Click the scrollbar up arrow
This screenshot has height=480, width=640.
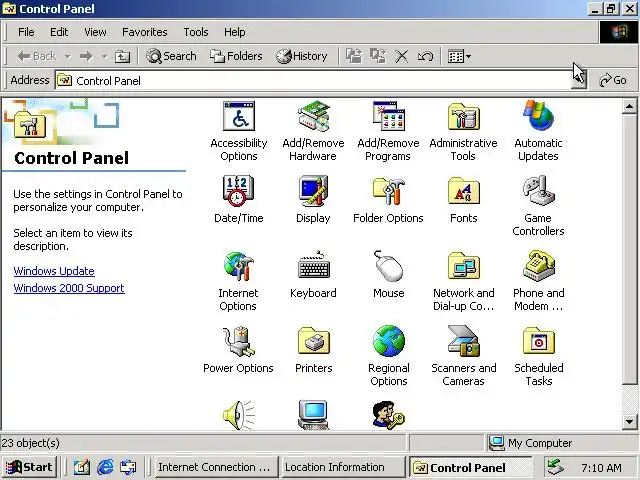pyautogui.click(x=629, y=107)
